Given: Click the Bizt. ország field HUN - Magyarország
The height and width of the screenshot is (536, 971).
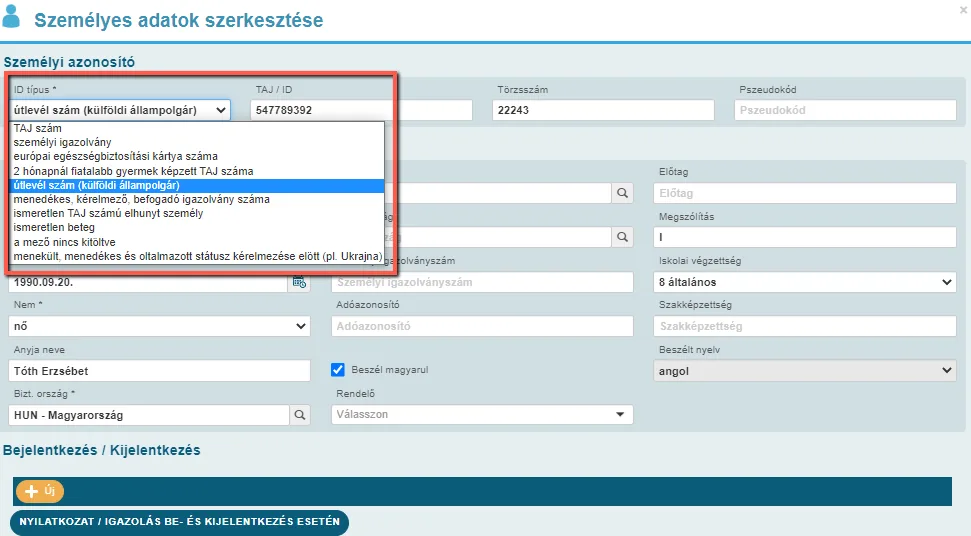Looking at the screenshot, I should coord(149,415).
